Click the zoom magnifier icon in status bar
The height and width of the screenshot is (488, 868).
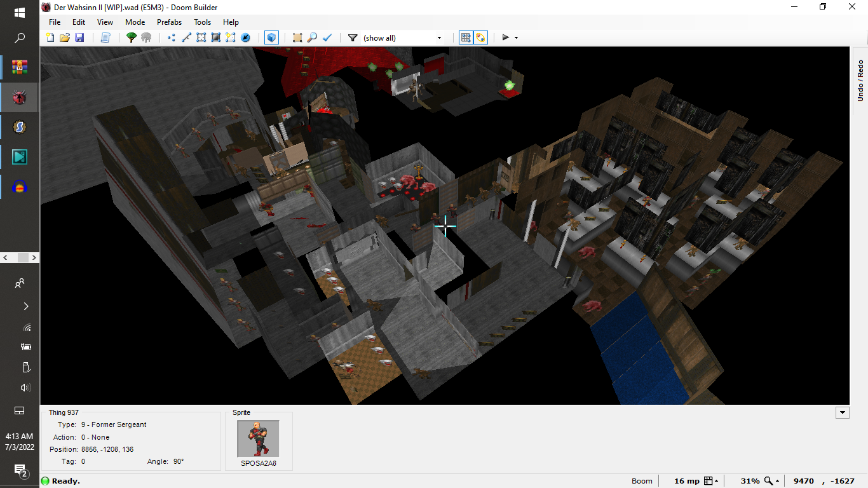768,481
